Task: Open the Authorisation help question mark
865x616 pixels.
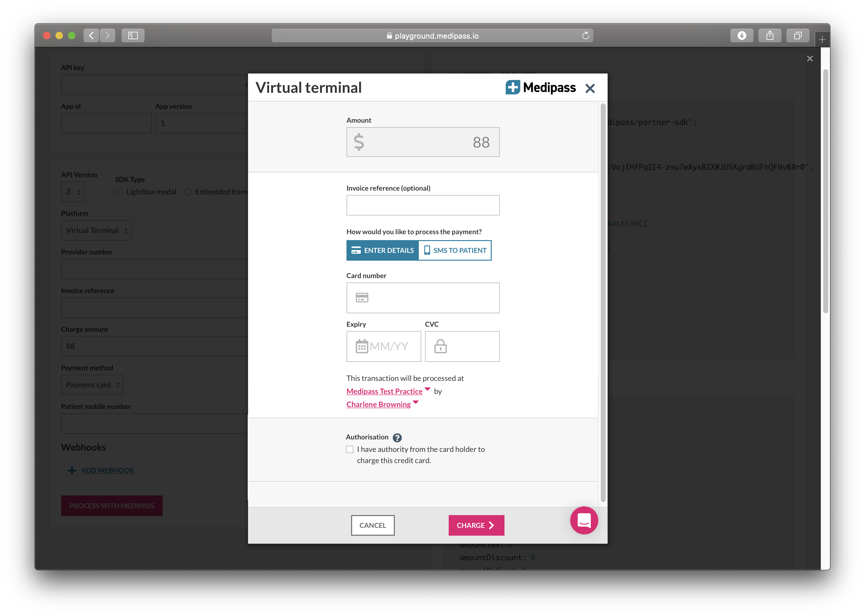Action: 397,438
